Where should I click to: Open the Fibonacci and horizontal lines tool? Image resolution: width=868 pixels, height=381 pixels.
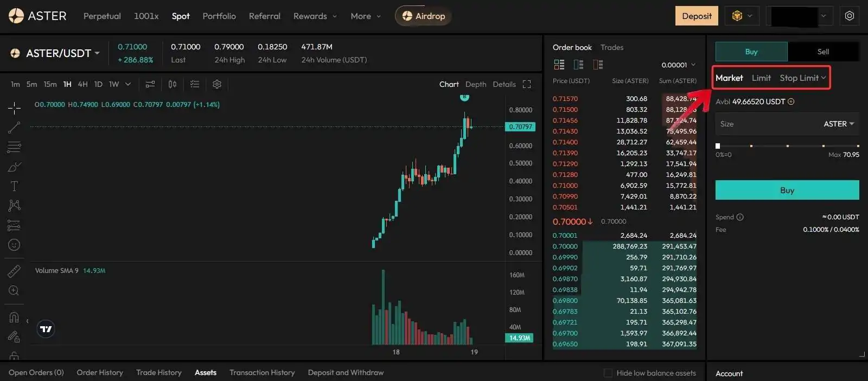14,147
